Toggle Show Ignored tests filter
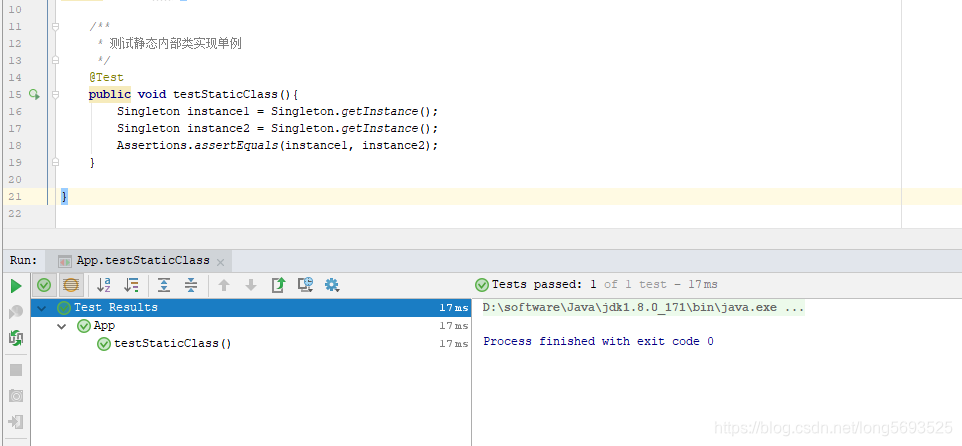Screen dimensions: 962x446 71,285
